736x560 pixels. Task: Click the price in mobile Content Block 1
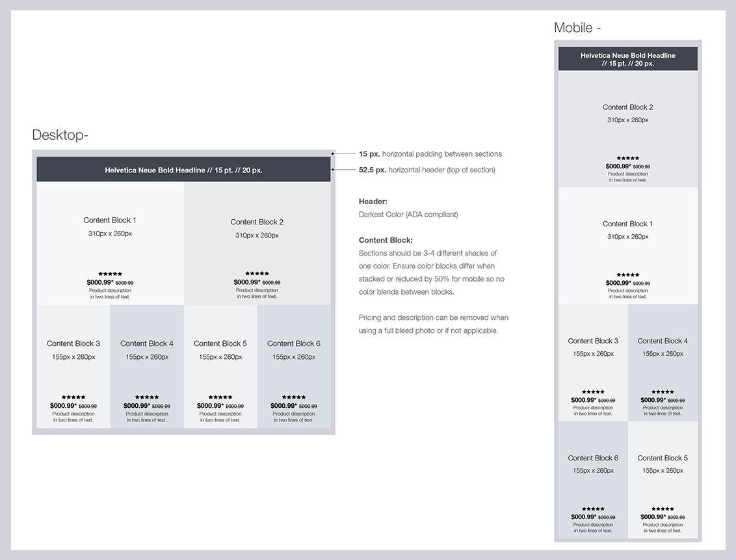(628, 283)
